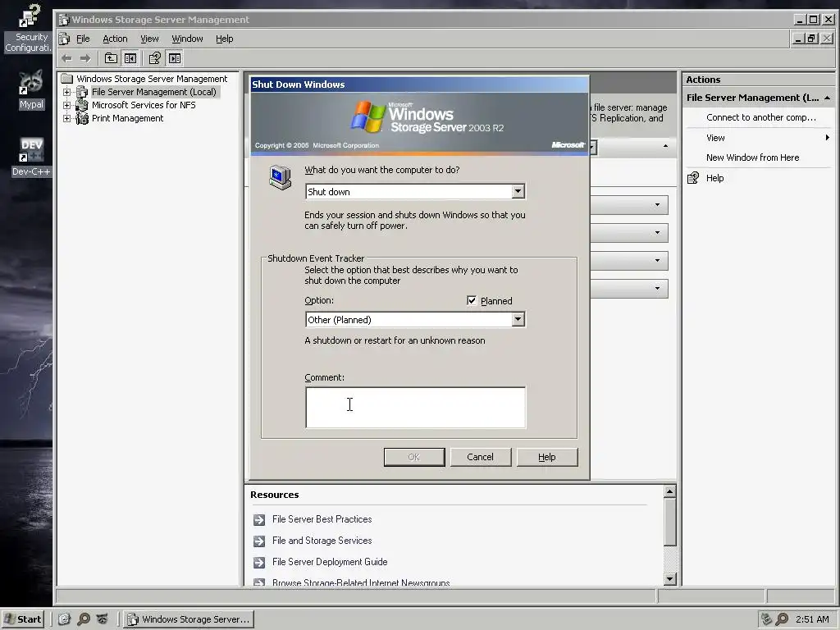Open File Server Best Practices link
840x630 pixels.
(322, 519)
